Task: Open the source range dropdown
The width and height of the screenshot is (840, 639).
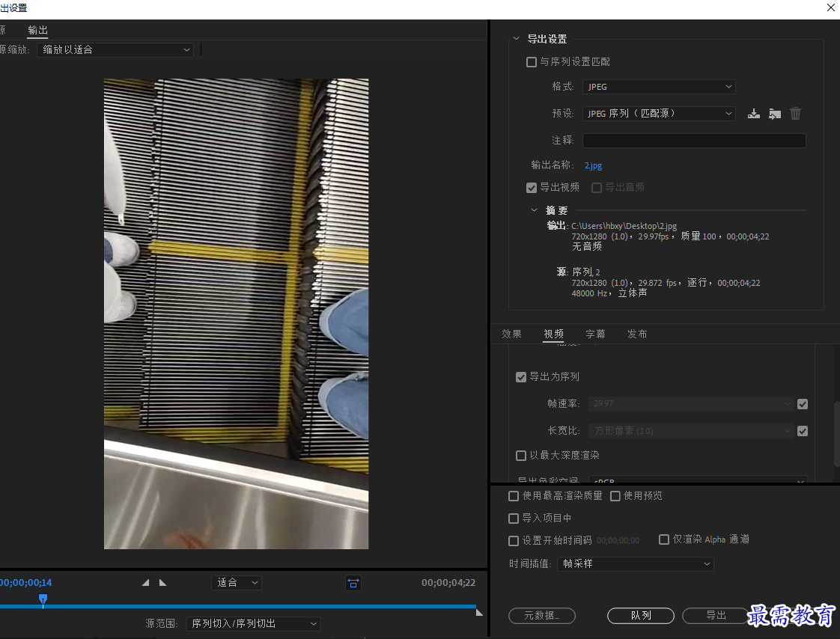Action: point(253,623)
